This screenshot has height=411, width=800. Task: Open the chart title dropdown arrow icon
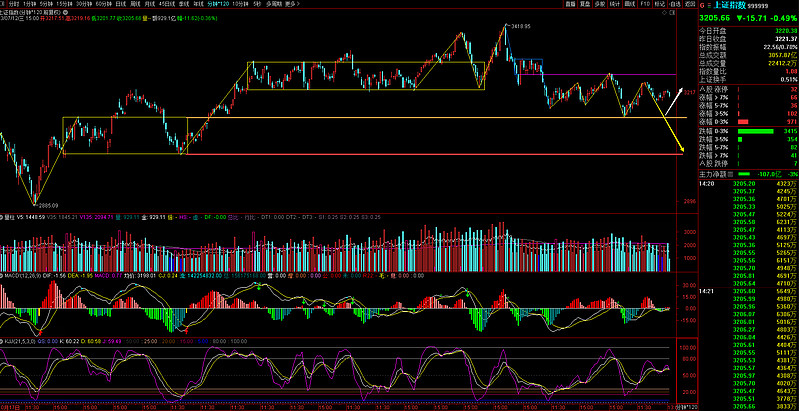pos(65,12)
